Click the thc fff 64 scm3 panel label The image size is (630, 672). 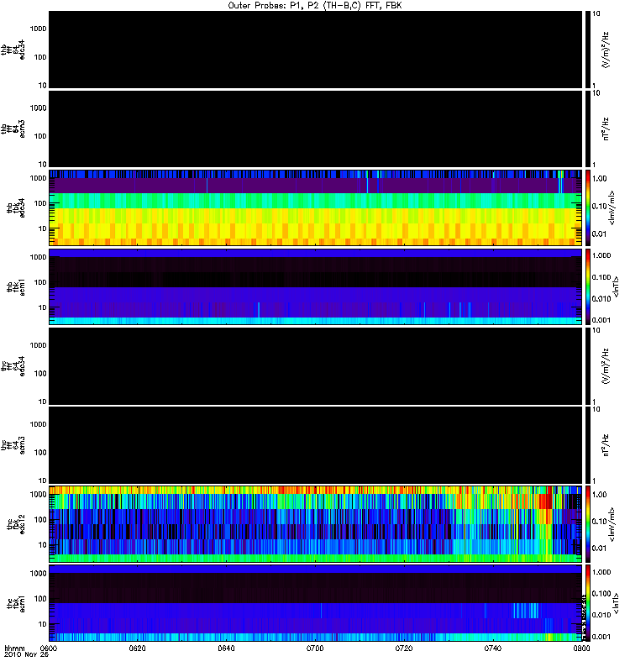(13, 445)
